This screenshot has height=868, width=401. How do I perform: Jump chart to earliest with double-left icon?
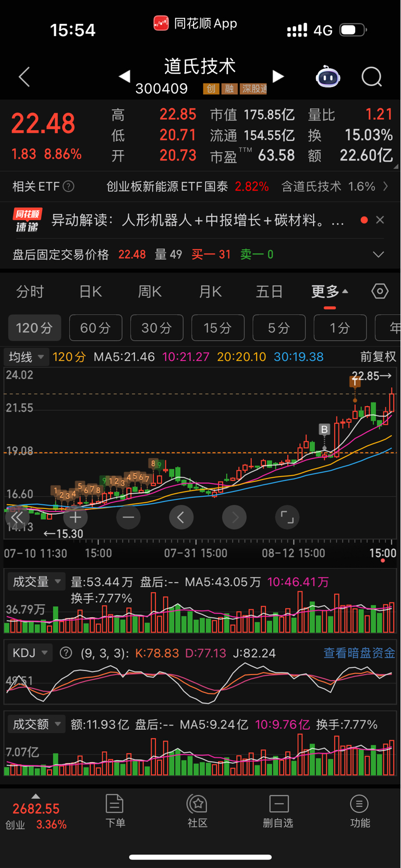click(x=17, y=517)
